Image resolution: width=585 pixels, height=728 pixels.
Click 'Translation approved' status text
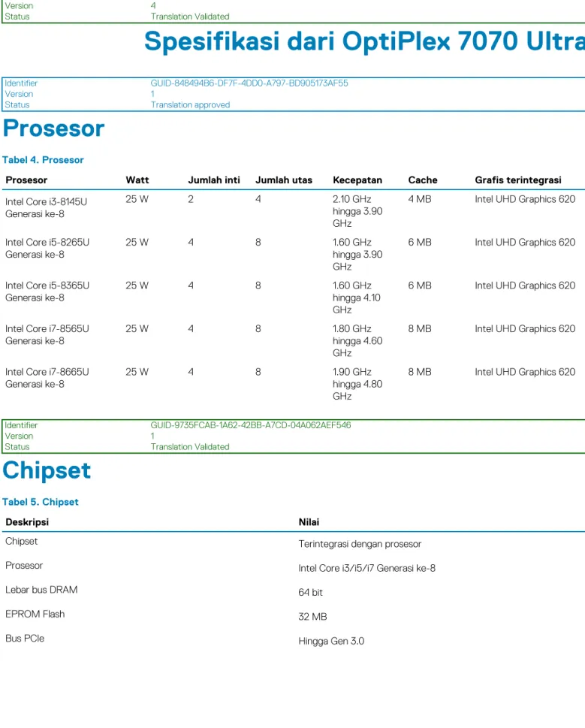pyautogui.click(x=190, y=105)
